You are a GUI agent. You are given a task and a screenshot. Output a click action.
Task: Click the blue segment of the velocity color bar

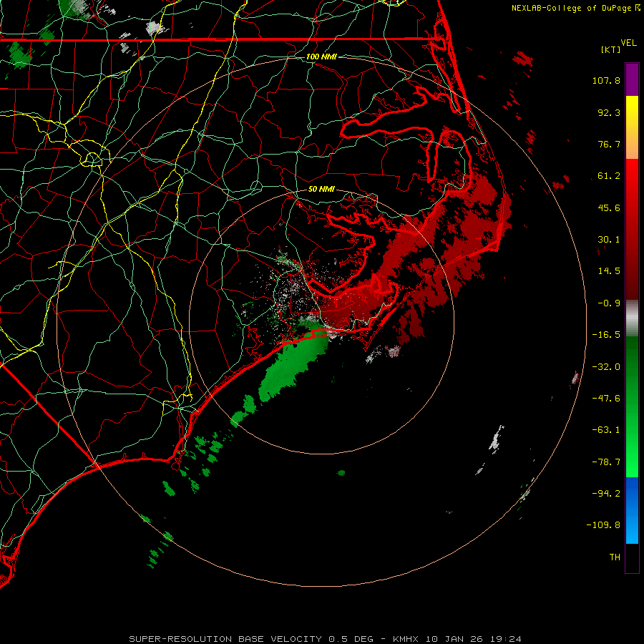632,510
